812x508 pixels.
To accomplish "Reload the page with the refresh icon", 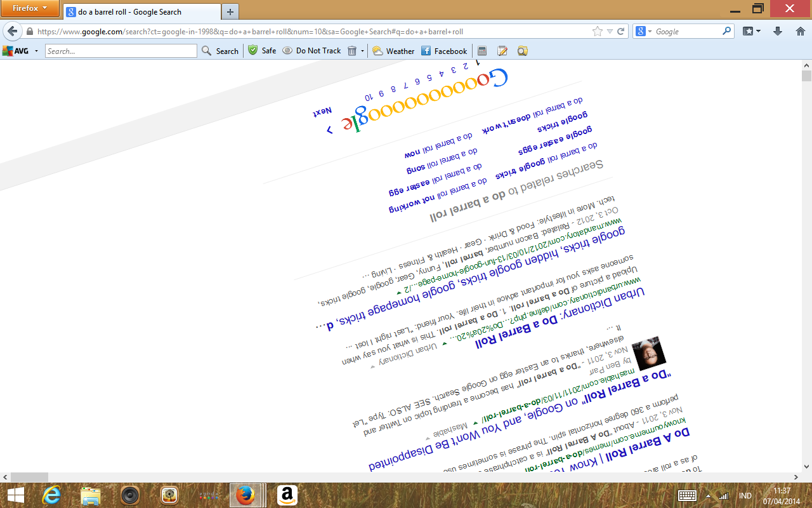I will (x=621, y=31).
